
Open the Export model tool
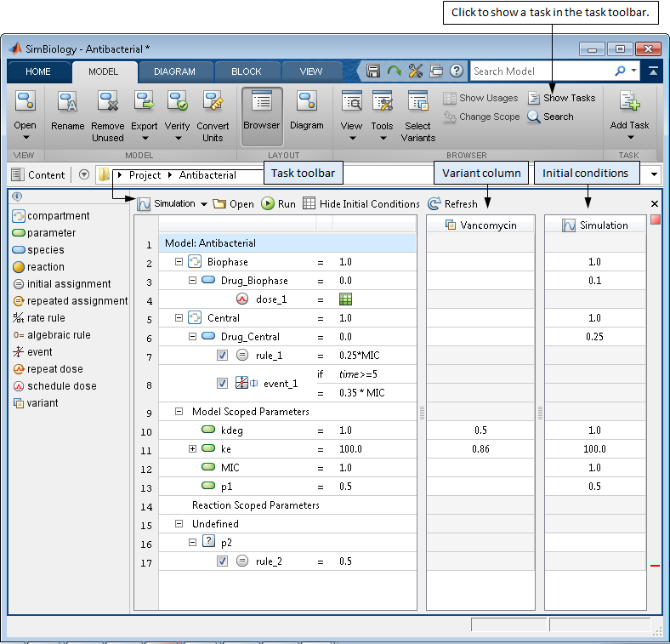tap(144, 101)
